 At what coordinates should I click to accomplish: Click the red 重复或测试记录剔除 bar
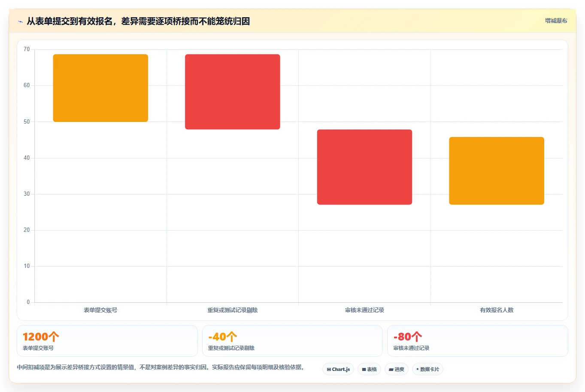(x=233, y=92)
